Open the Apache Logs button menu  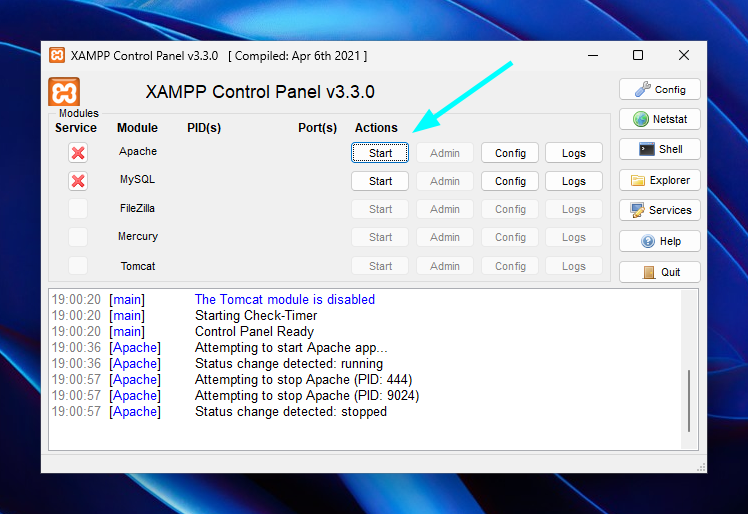573,153
